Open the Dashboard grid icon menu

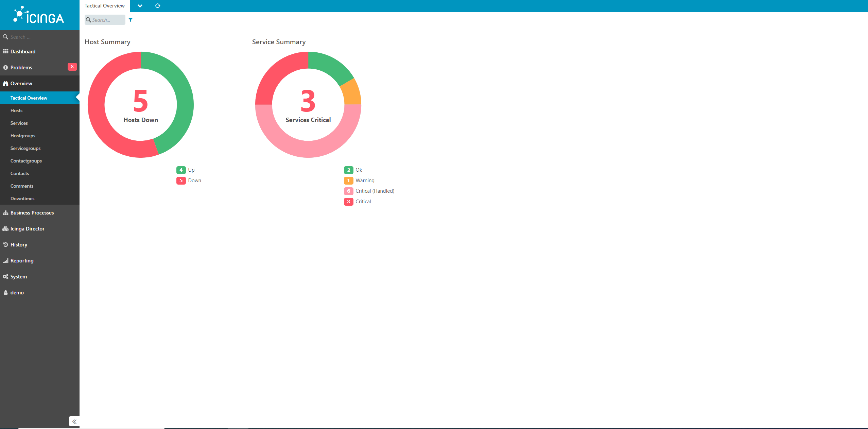point(5,51)
